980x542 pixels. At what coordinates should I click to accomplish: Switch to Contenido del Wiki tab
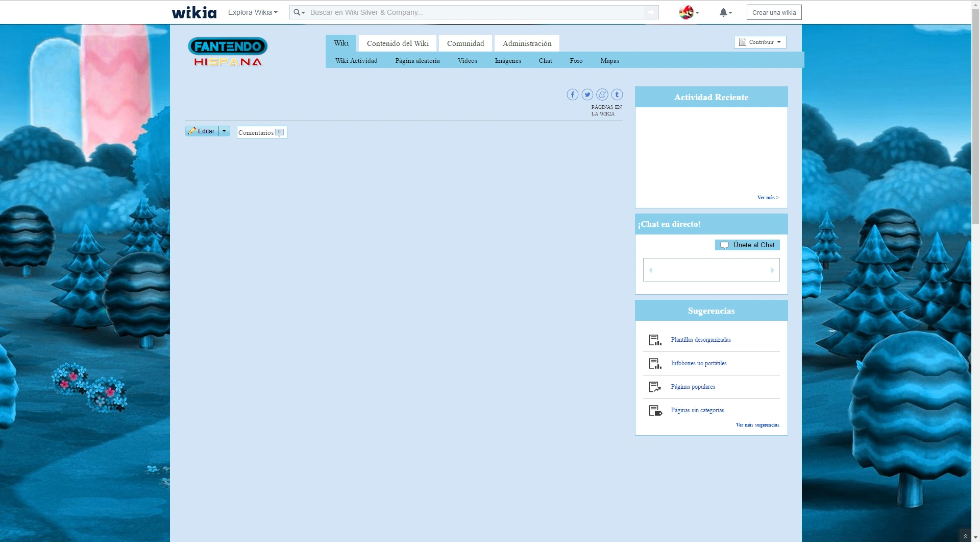(398, 43)
